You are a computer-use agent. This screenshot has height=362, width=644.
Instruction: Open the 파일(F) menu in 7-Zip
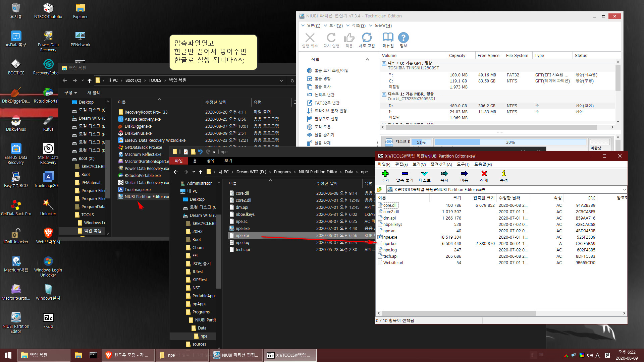coord(384,164)
